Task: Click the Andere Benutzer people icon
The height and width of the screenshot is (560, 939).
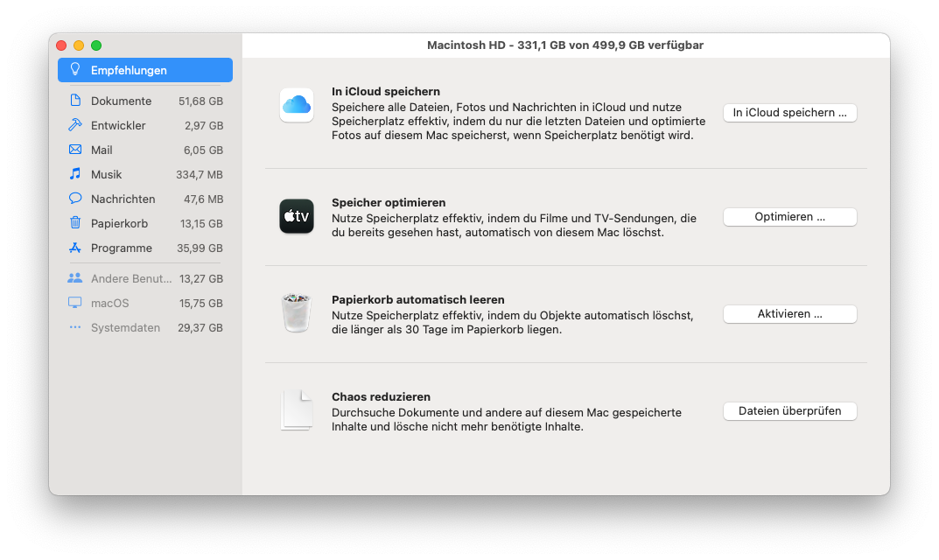Action: [x=75, y=278]
